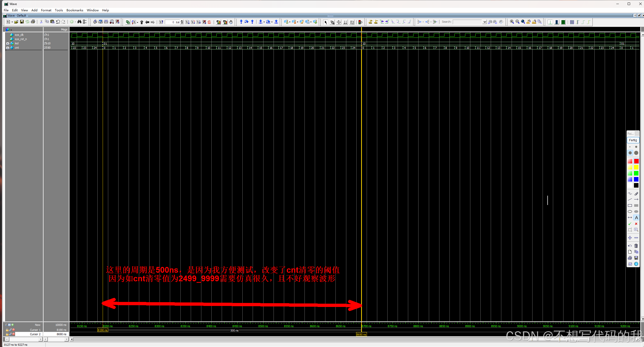This screenshot has width=644, height=347.
Task: Click the blue info icon in annotation palette
Action: coord(636,264)
